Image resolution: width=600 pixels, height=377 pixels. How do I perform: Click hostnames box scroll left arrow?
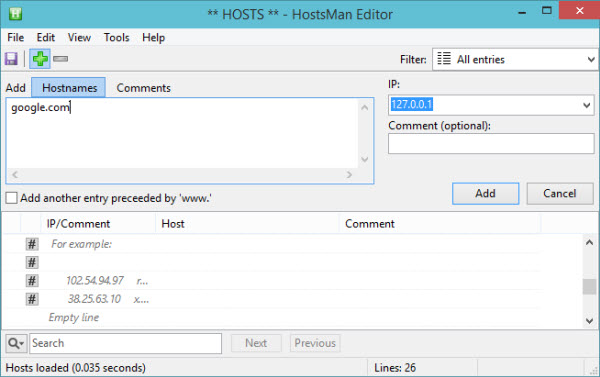[x=15, y=175]
